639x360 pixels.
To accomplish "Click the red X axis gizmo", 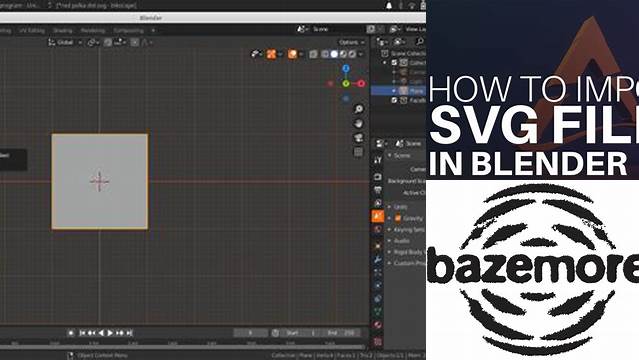I will (x=361, y=84).
